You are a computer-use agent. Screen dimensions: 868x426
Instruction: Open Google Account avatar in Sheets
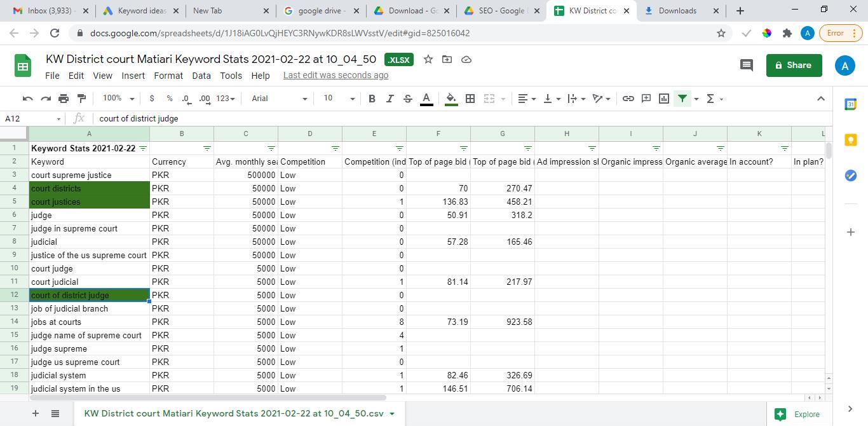click(x=844, y=65)
